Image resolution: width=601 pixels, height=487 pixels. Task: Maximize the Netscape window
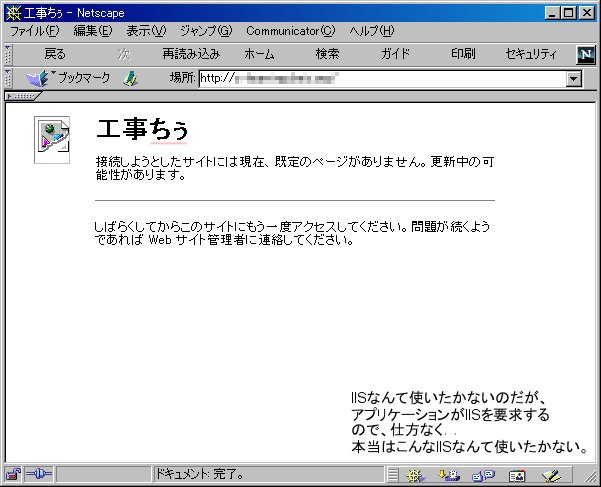568,13
